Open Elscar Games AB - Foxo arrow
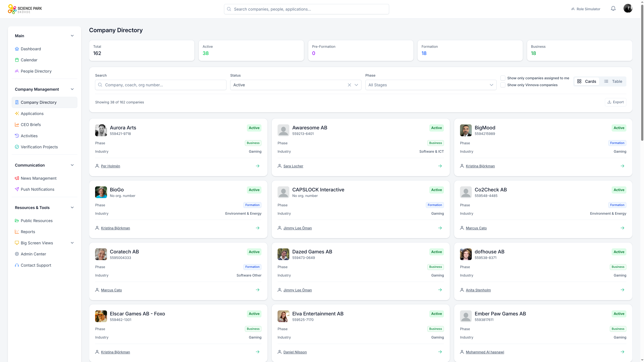The height and width of the screenshot is (362, 644). 257,352
